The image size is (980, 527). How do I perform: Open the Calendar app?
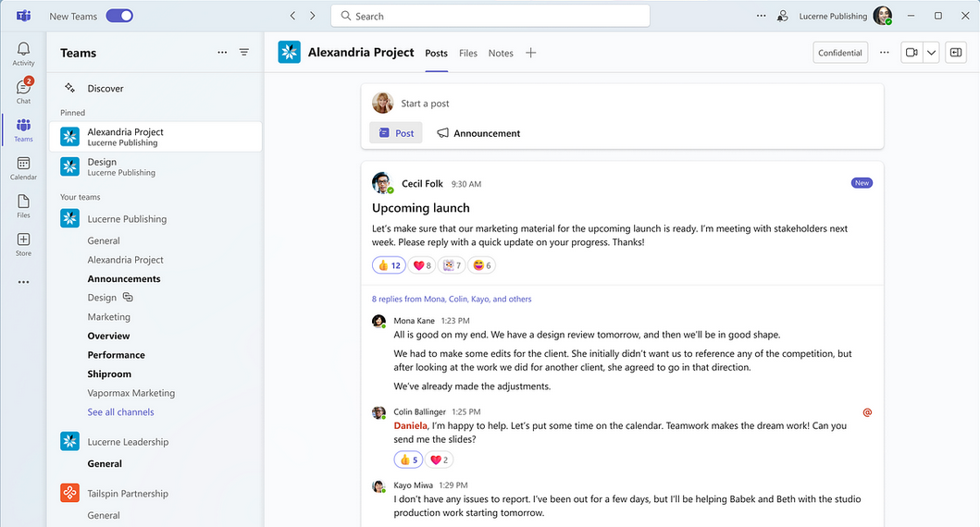23,167
